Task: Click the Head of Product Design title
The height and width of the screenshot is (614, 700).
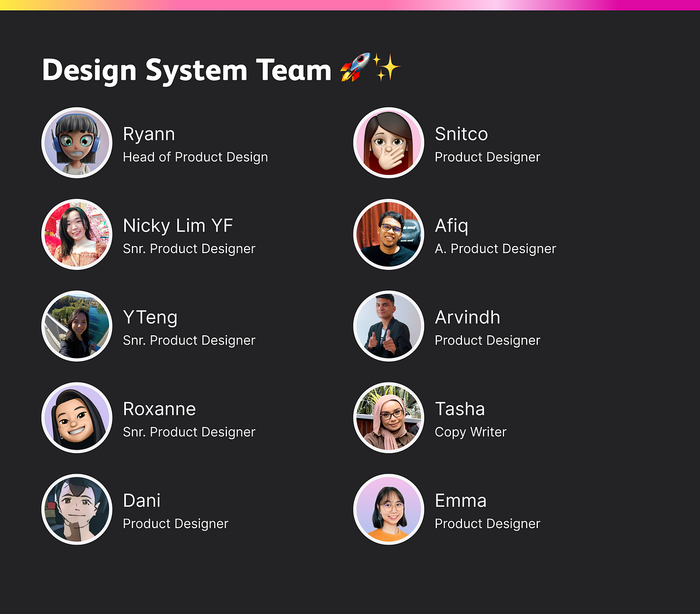Action: pyautogui.click(x=196, y=157)
